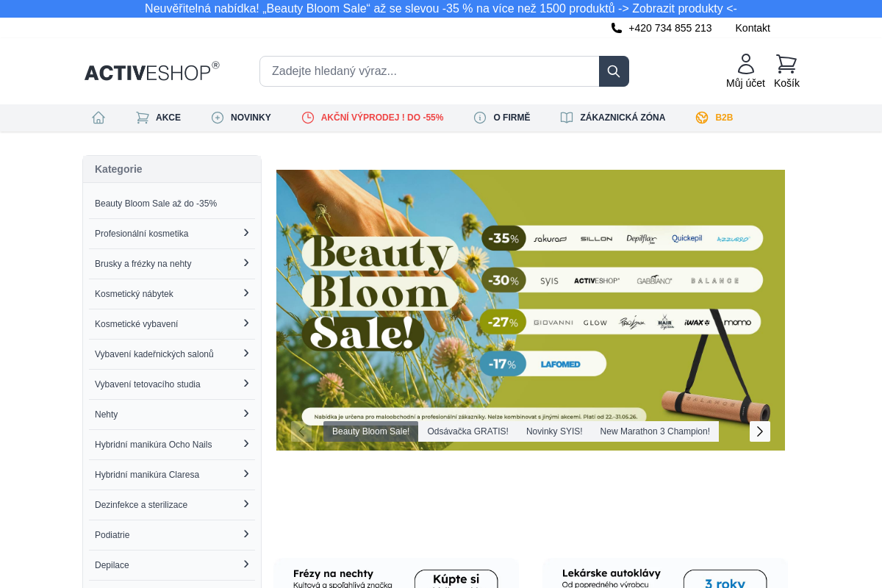Select Odsávačka GRATIS! slide tab
Viewport: 882px width, 588px height.
(467, 431)
